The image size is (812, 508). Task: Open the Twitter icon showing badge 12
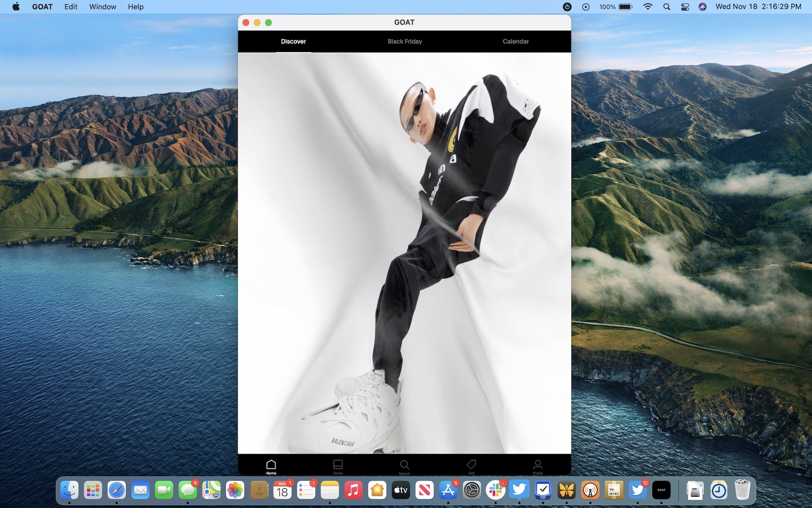pos(638,491)
